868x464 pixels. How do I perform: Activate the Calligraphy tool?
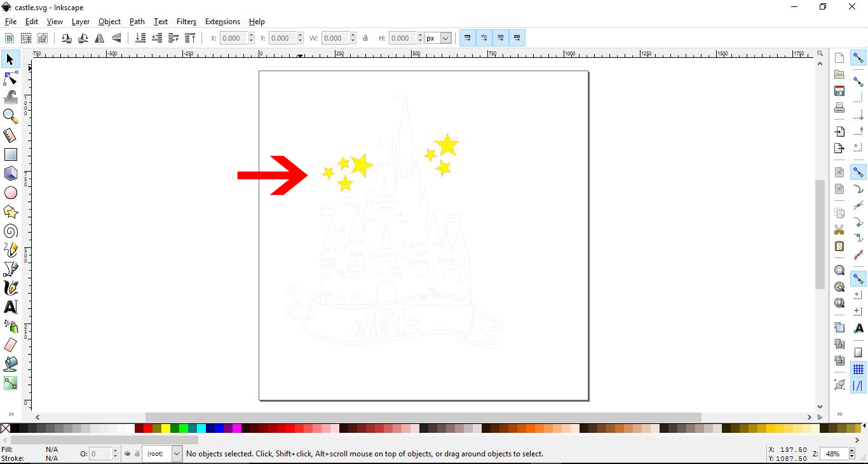tap(10, 288)
